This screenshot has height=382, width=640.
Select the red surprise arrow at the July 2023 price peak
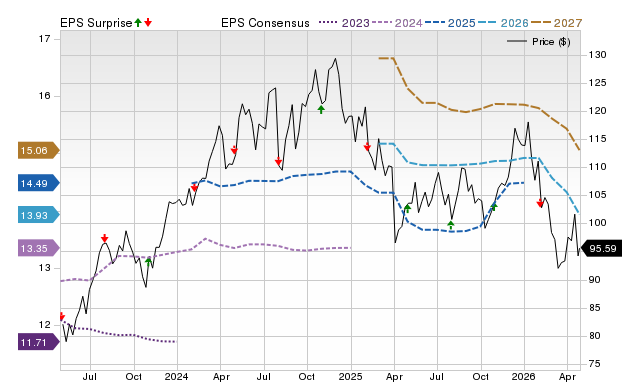coord(105,238)
